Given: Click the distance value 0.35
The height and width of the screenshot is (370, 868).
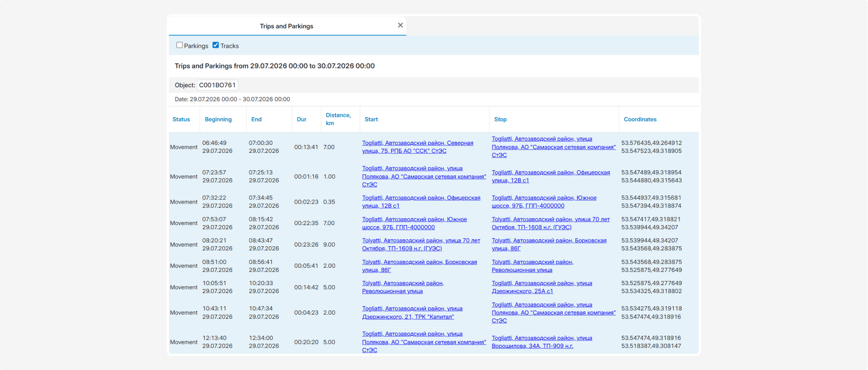Looking at the screenshot, I should pyautogui.click(x=329, y=202).
